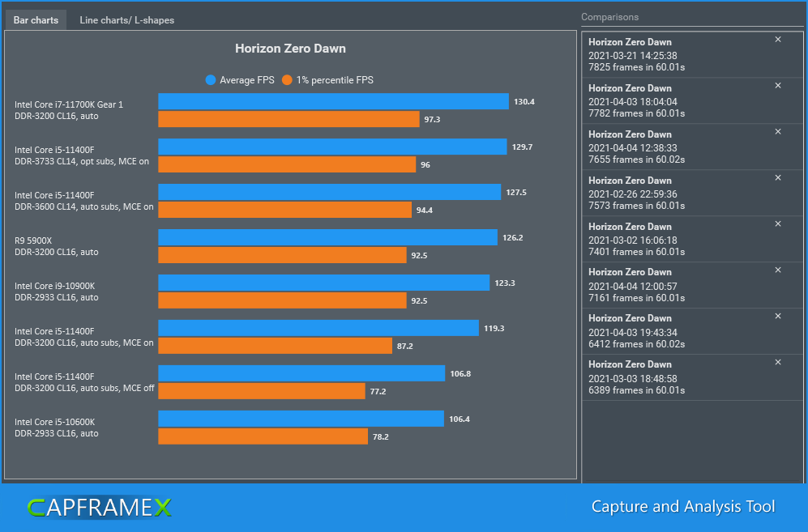Screen dimensions: 808x532
Task: Click the DDR-3733 CL14 opt subs label
Action: coord(82,161)
